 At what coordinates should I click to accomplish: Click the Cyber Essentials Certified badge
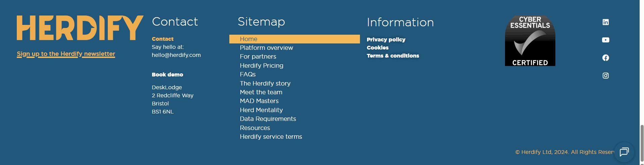(530, 40)
